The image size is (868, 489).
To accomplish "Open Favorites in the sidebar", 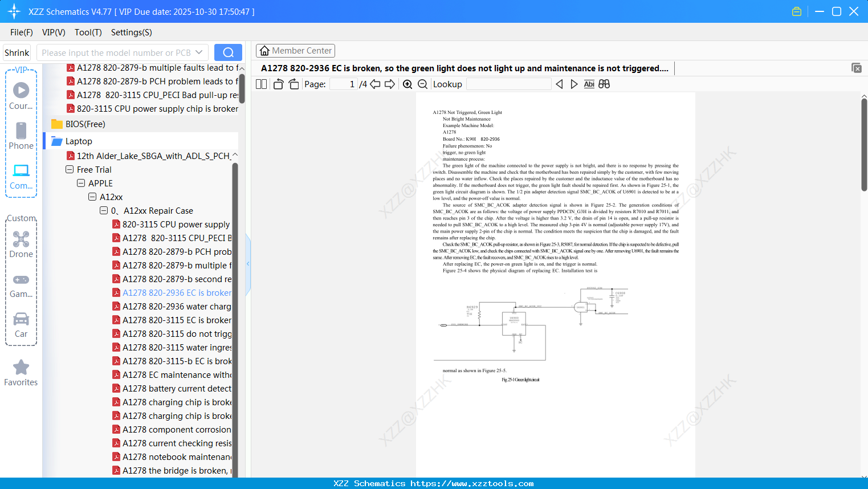I will (21, 373).
